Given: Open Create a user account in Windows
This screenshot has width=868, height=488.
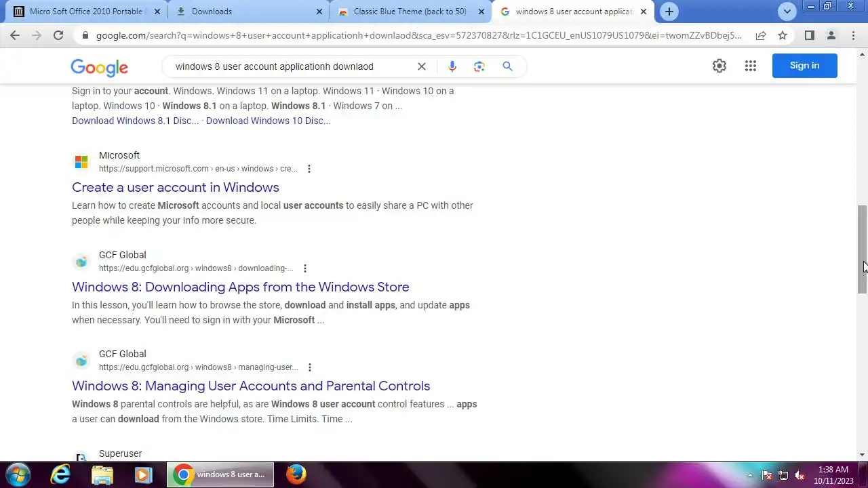Looking at the screenshot, I should click(176, 187).
